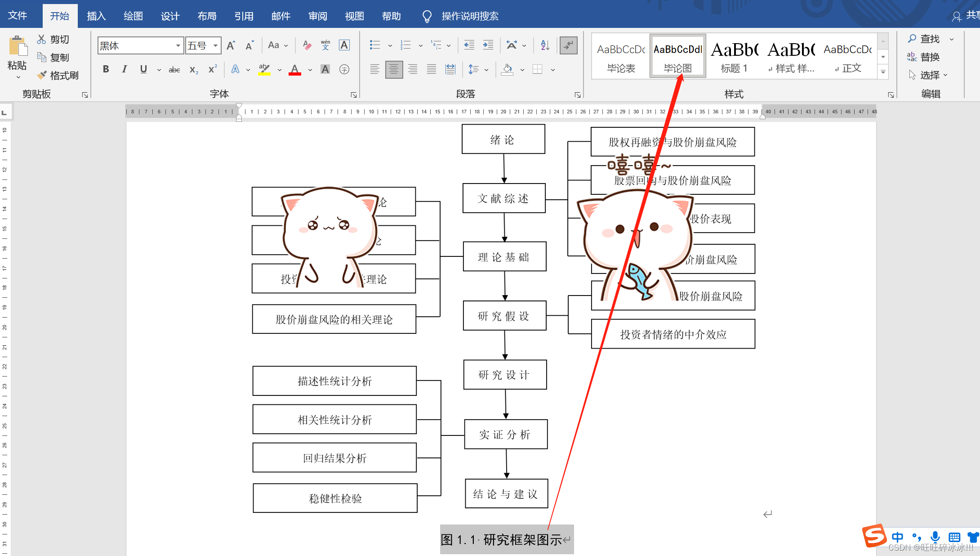Image resolution: width=980 pixels, height=556 pixels.
Task: Decrease paragraph indent
Action: click(469, 45)
